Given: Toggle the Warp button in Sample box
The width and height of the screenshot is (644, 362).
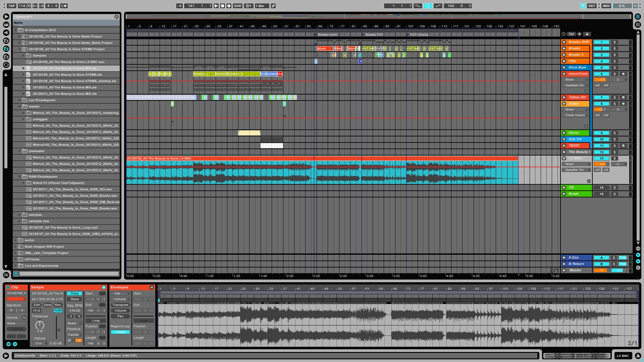Looking at the screenshot, I should 74,293.
